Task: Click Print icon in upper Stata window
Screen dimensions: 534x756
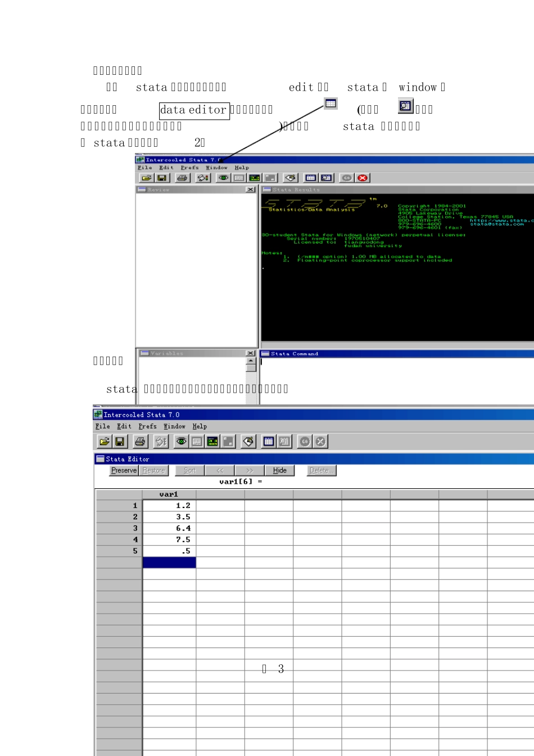Action: click(x=182, y=178)
